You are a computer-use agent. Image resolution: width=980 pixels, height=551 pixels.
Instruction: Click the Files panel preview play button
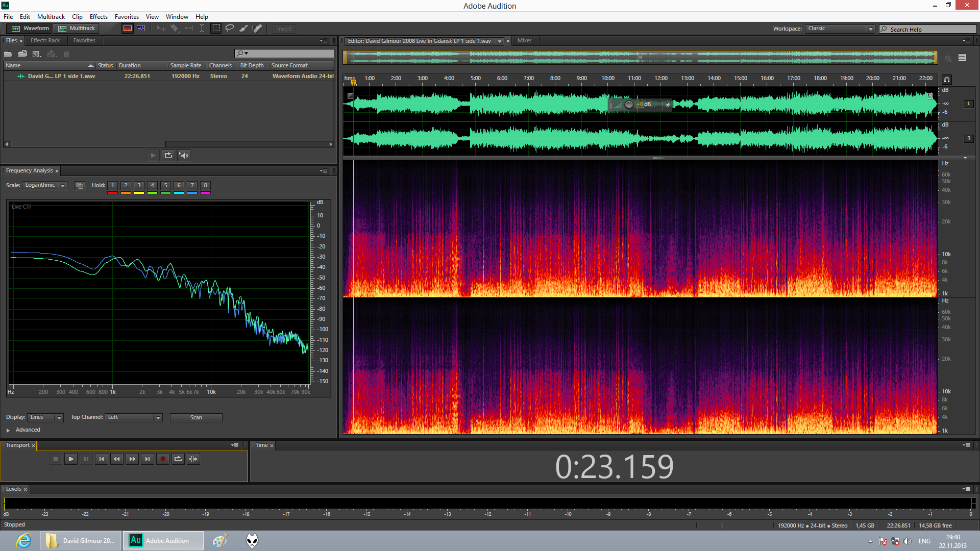click(153, 156)
